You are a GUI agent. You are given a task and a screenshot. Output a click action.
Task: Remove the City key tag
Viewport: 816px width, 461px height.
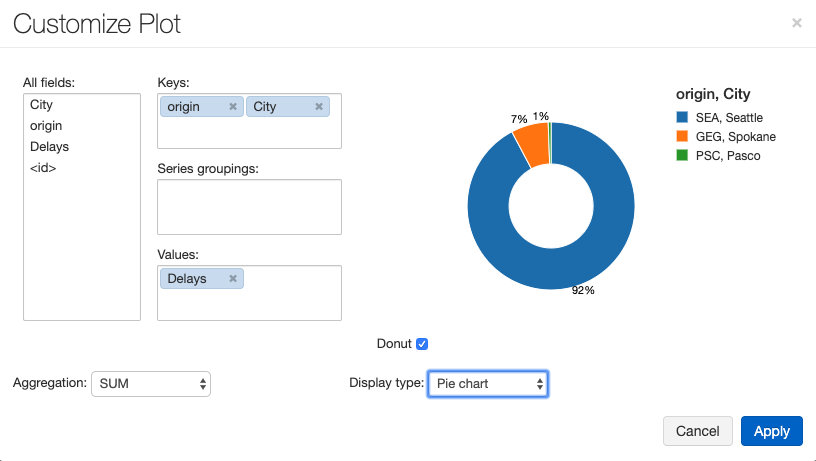click(319, 107)
